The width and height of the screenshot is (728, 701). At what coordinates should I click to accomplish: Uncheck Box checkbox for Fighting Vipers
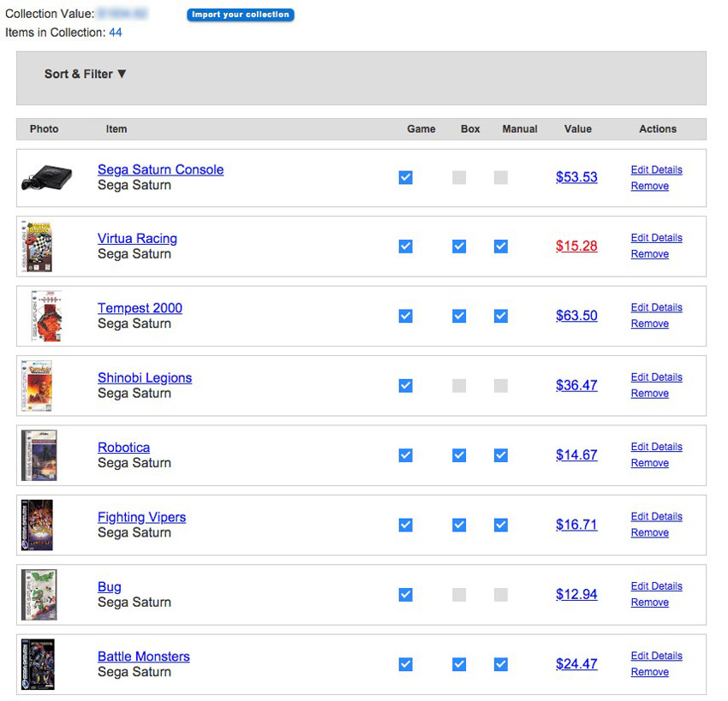click(459, 525)
